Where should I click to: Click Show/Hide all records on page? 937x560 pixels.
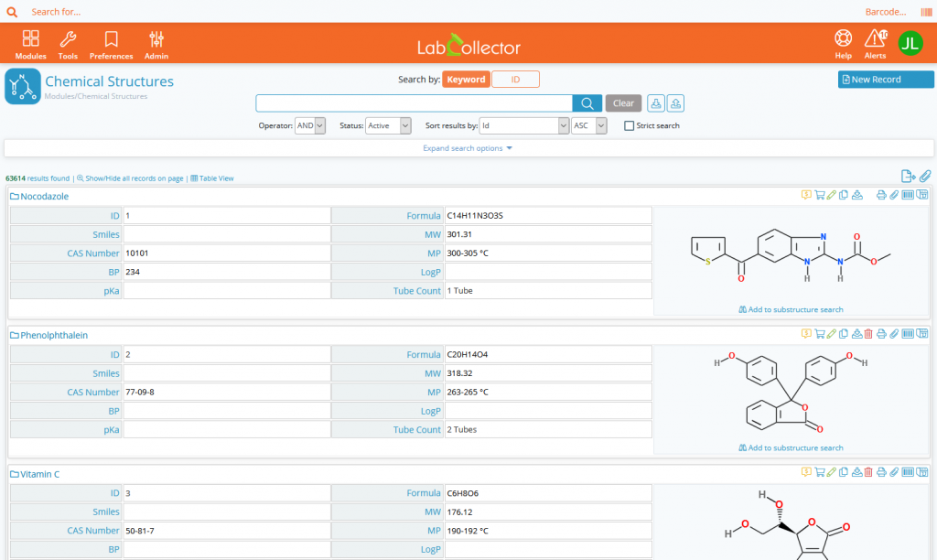[130, 178]
